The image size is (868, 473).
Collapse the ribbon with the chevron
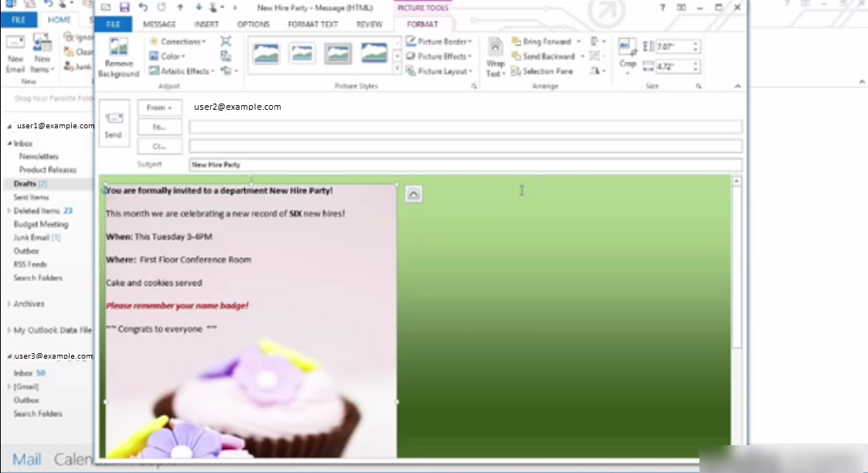[737, 87]
